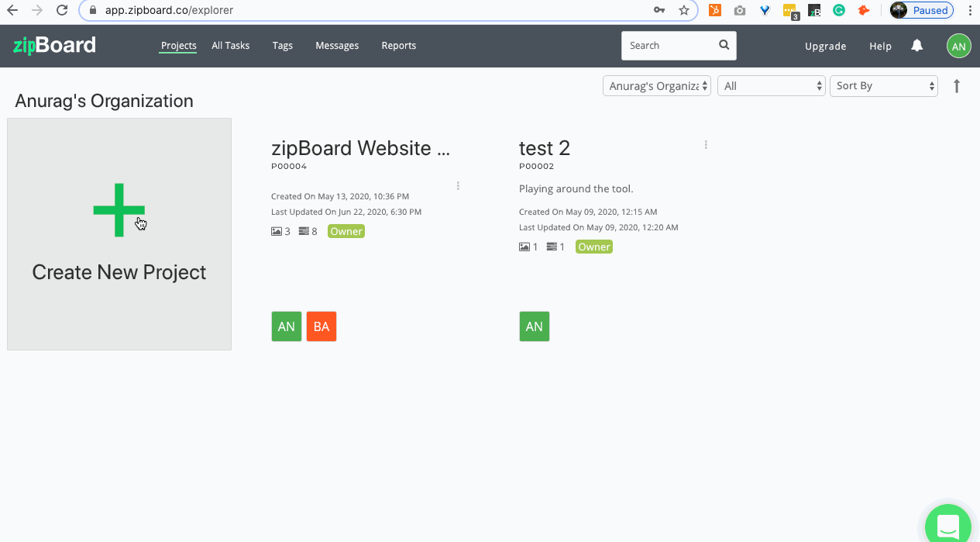Go to Projects tab
This screenshot has height=542, width=980.
tap(178, 46)
